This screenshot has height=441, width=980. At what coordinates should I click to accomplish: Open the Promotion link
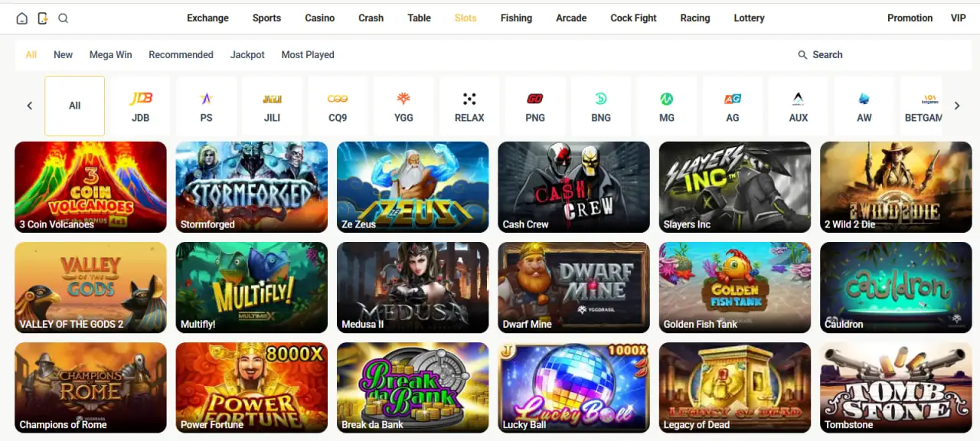910,18
